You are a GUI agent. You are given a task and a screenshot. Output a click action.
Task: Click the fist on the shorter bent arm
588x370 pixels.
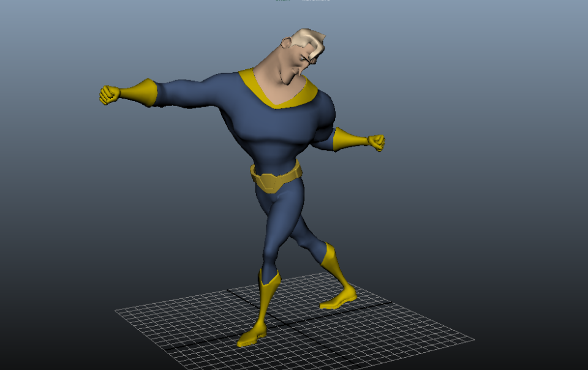(x=377, y=143)
